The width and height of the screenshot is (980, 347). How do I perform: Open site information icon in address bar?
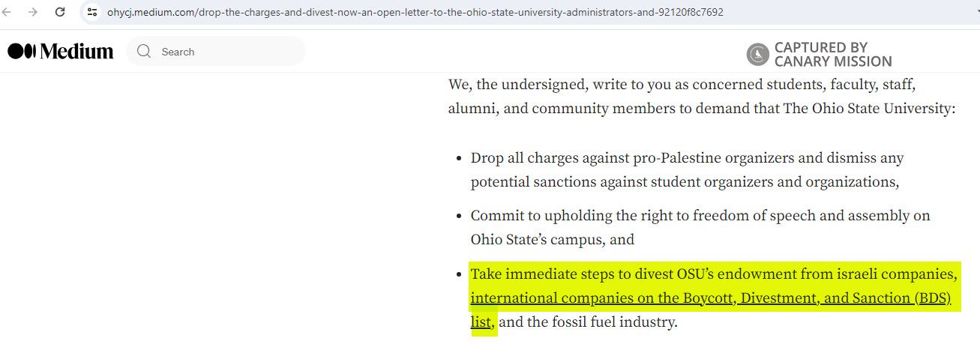[92, 12]
